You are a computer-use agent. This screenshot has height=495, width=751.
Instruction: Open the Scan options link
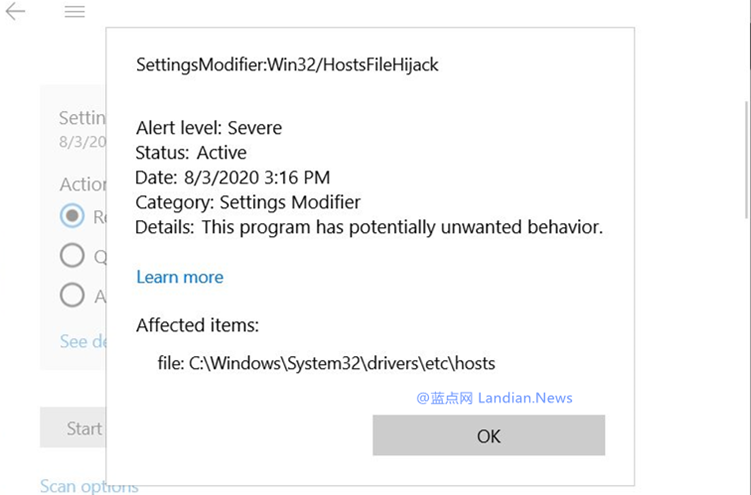pos(89,486)
